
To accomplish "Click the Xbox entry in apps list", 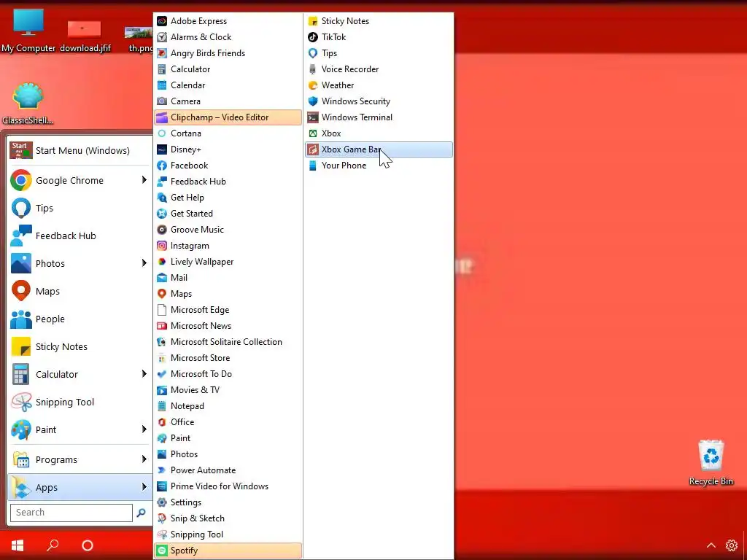I will (x=379, y=133).
